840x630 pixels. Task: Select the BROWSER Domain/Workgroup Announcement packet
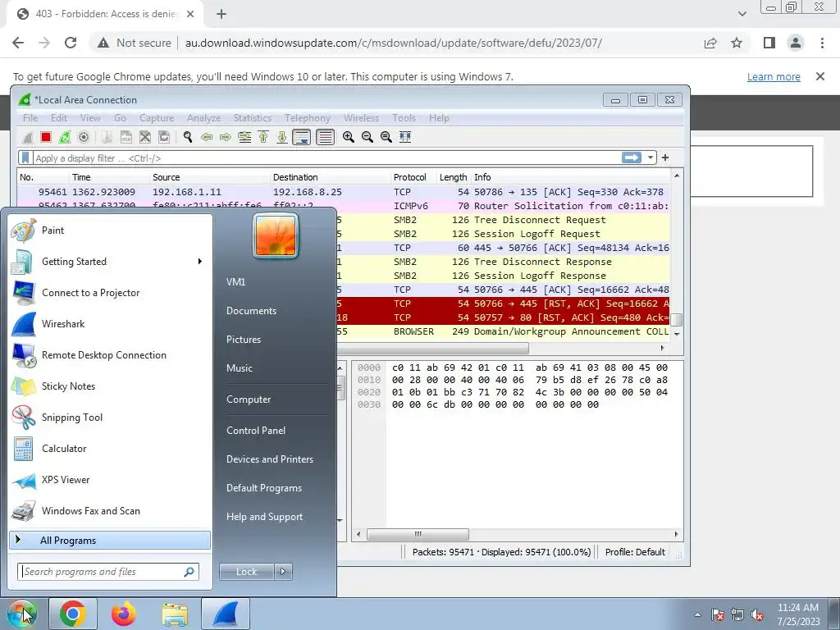click(x=504, y=331)
